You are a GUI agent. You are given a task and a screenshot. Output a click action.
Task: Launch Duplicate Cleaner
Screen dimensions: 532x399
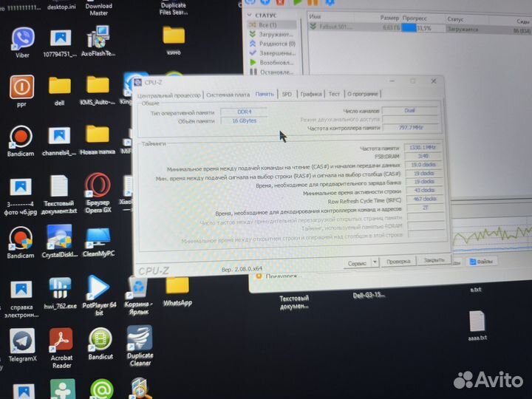point(140,345)
